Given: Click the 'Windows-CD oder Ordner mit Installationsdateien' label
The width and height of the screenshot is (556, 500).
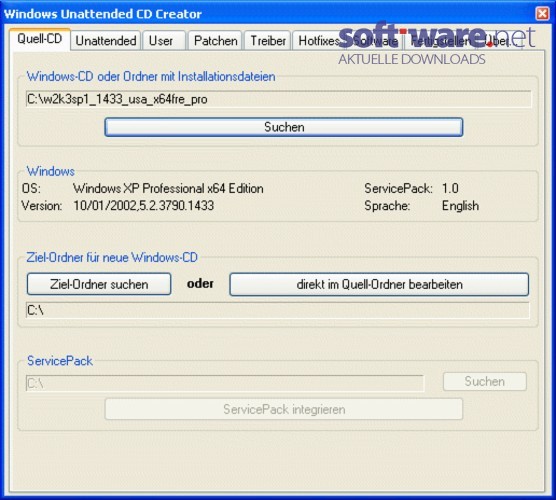Looking at the screenshot, I should click(x=151, y=77).
